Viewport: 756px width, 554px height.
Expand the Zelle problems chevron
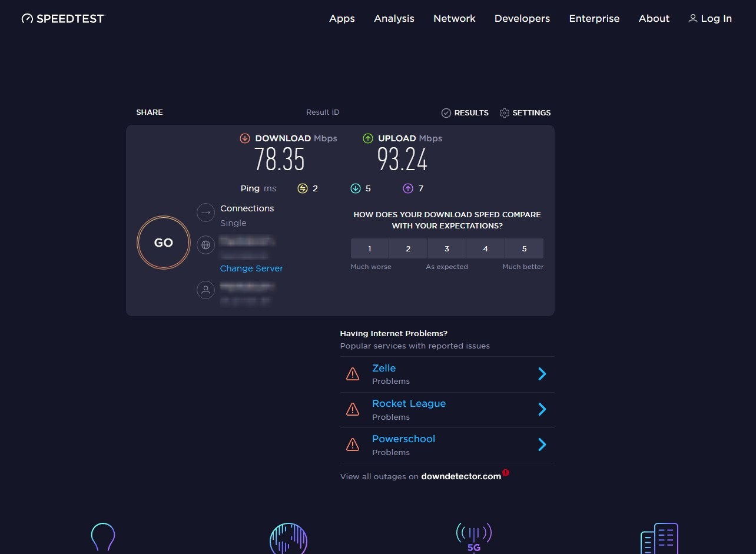(x=542, y=374)
